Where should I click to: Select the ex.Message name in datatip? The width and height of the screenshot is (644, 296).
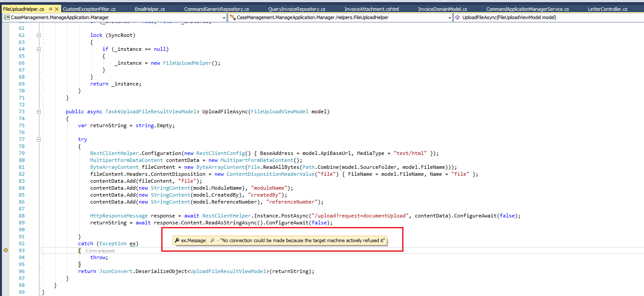pos(193,240)
